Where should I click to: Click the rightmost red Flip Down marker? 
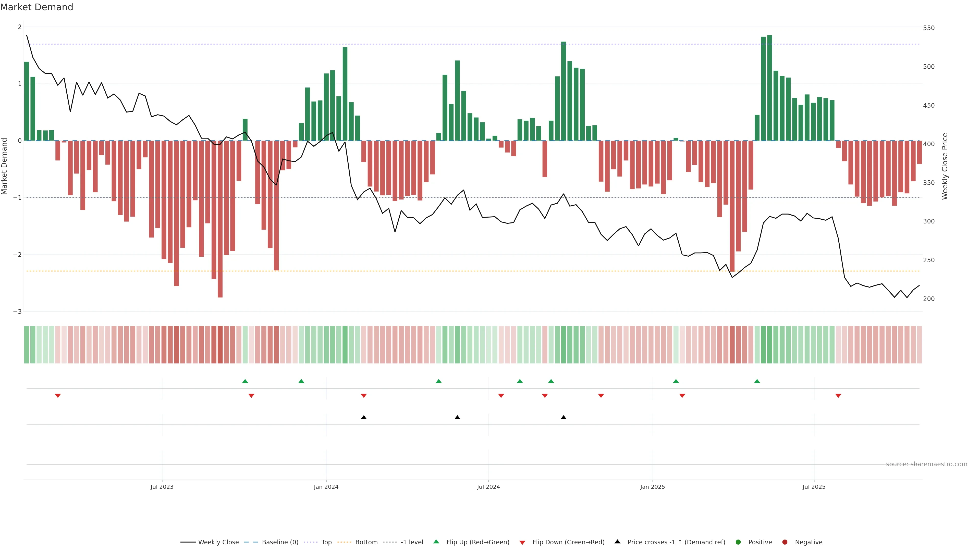click(838, 396)
